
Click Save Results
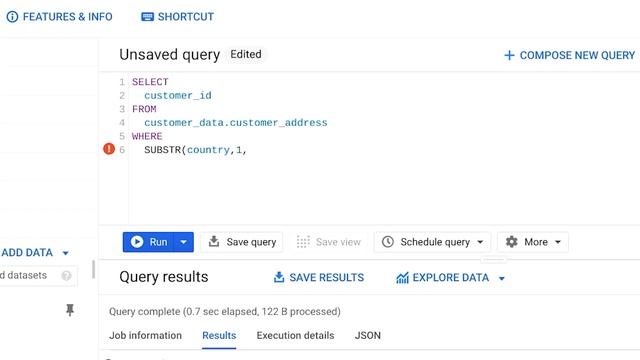(x=319, y=278)
